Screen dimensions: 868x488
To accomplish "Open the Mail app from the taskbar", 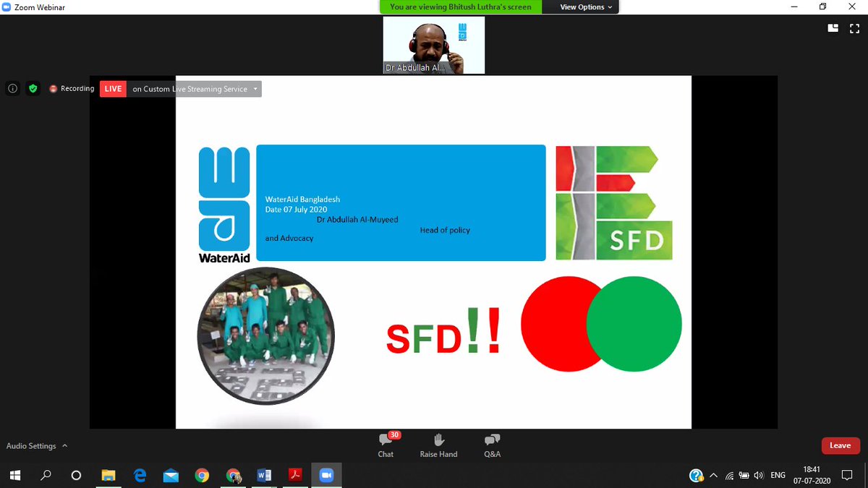I will click(x=171, y=475).
